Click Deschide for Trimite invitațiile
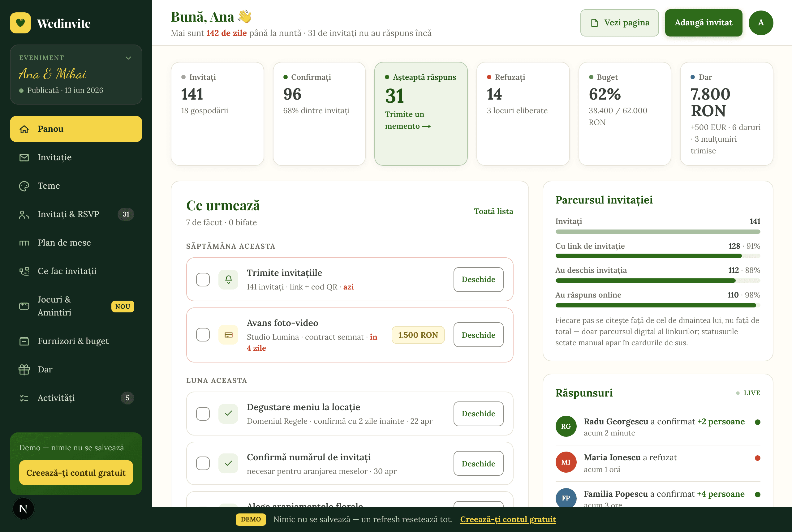 click(479, 280)
